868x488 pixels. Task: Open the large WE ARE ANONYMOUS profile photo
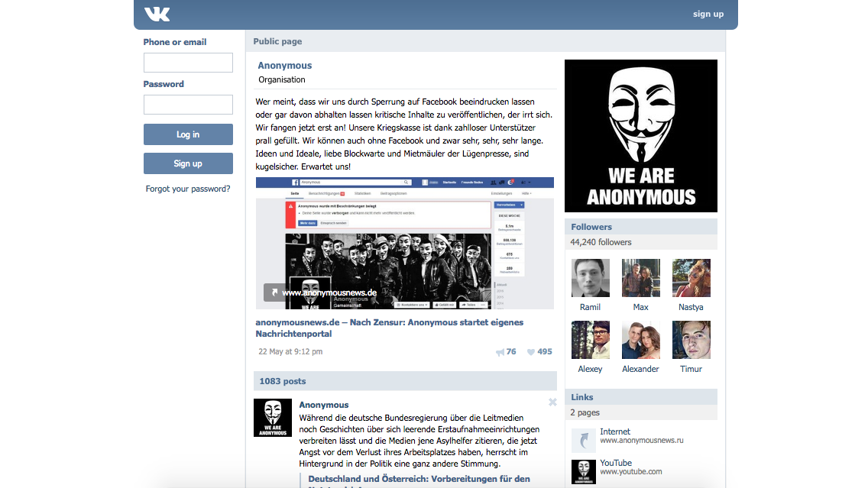click(x=640, y=135)
